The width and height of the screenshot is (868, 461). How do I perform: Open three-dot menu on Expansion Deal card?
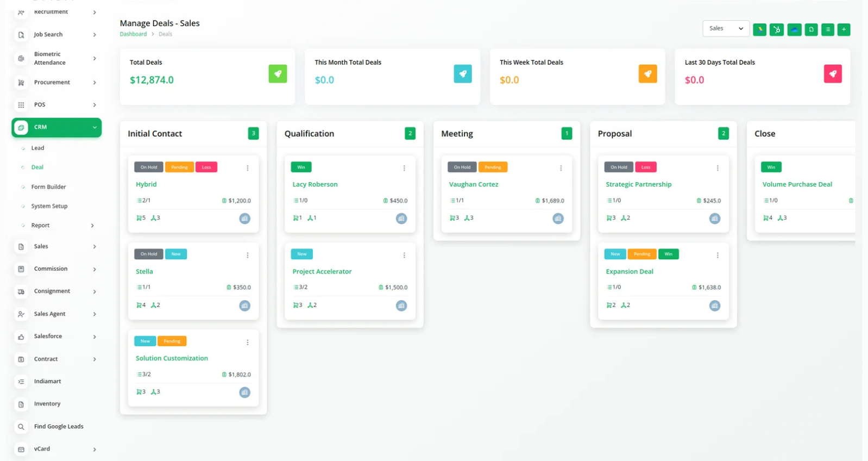pos(718,255)
